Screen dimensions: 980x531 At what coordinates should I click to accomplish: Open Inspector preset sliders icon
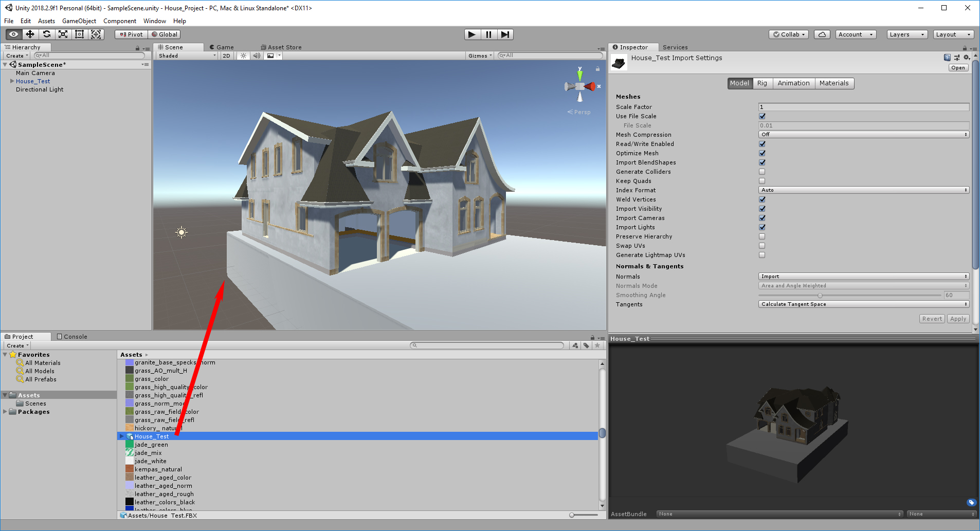957,58
